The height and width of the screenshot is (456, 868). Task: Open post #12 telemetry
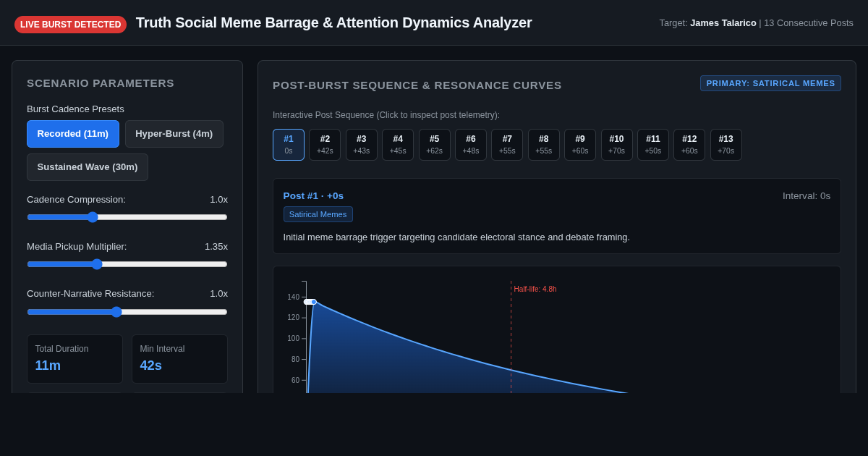pos(689,145)
